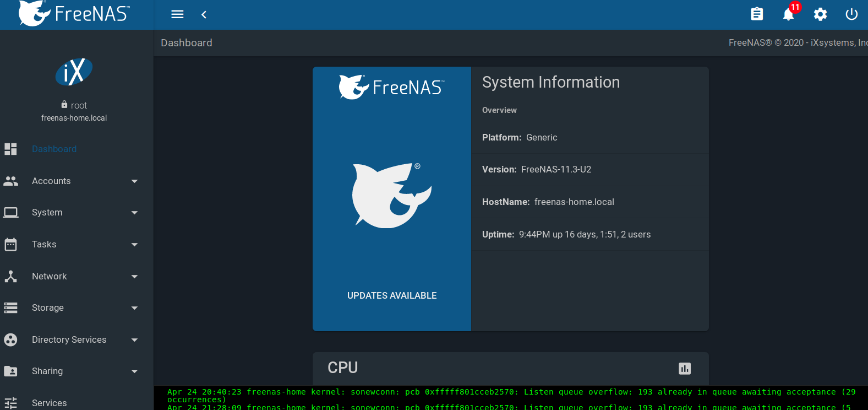Expand the Sharing menu arrow
The height and width of the screenshot is (410, 868).
point(134,371)
